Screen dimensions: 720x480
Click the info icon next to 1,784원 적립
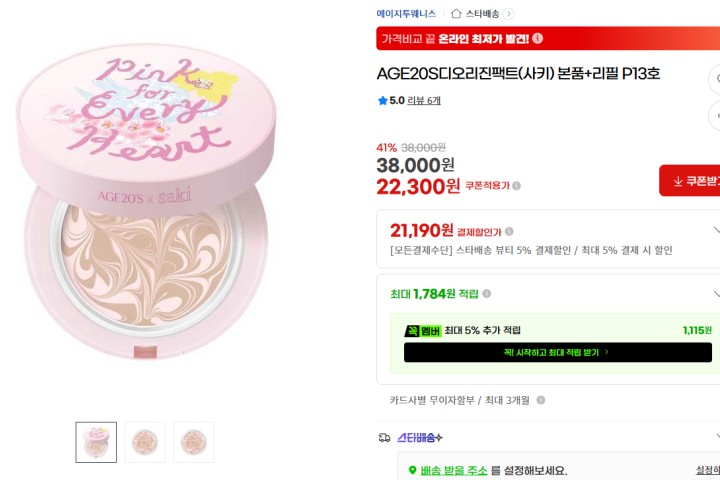(x=487, y=294)
